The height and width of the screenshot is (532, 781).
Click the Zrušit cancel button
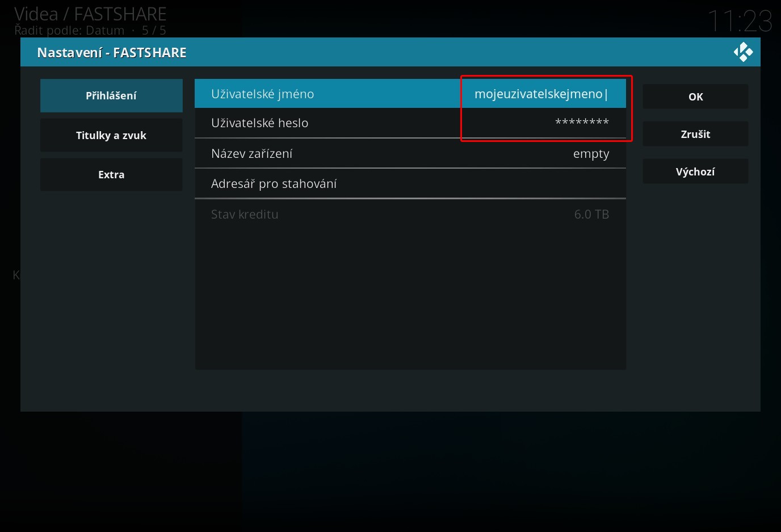(695, 134)
